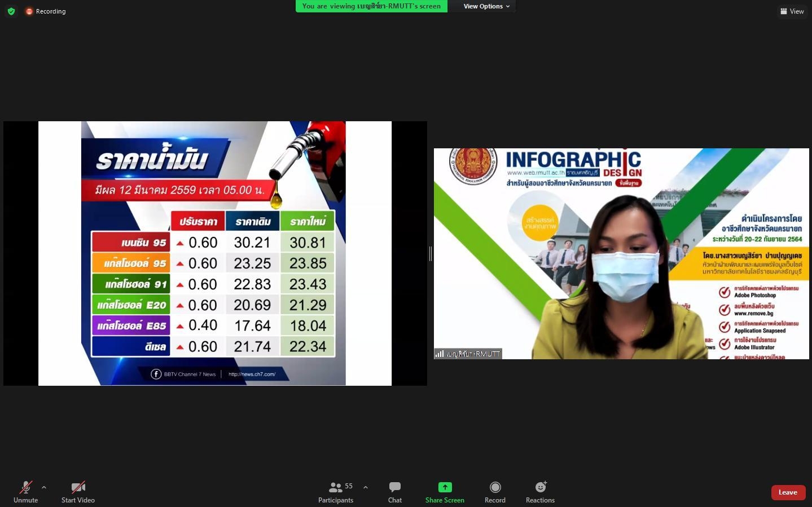Image resolution: width=812 pixels, height=507 pixels.
Task: Click the news.ch7.com link on slide
Action: coord(252,374)
